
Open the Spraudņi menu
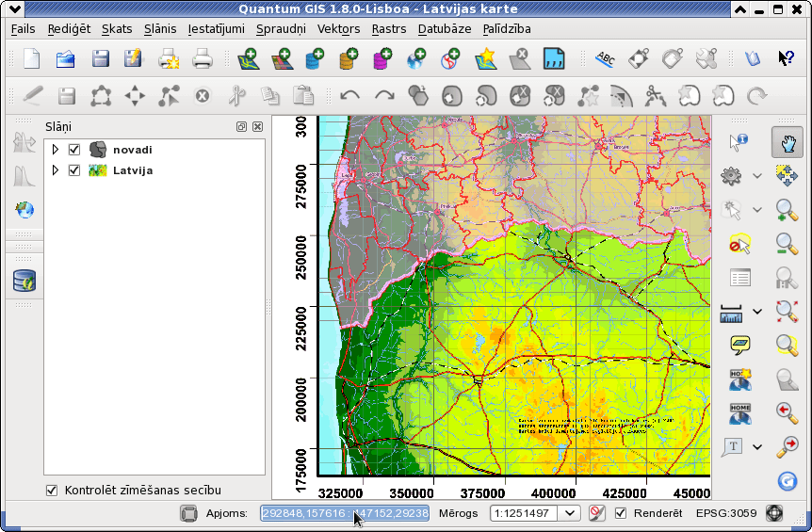281,29
